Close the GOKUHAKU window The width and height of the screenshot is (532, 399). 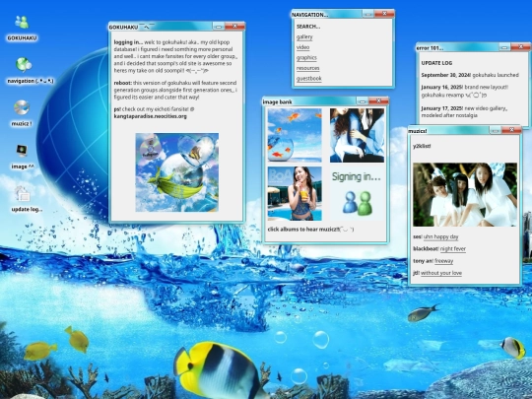[234, 27]
